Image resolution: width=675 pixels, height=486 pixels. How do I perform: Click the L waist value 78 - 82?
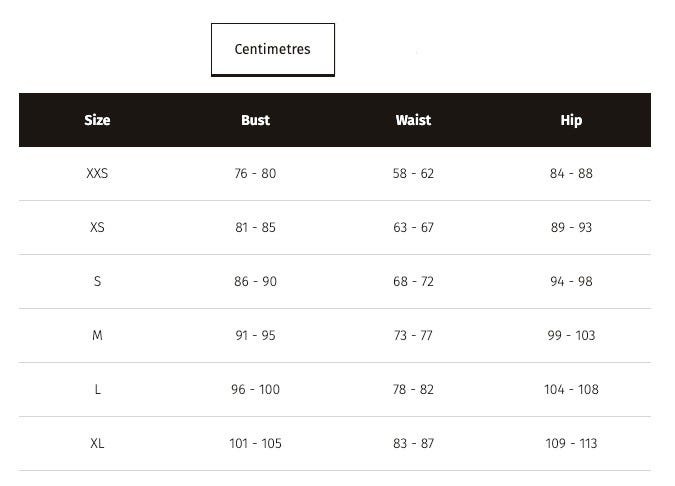click(413, 390)
